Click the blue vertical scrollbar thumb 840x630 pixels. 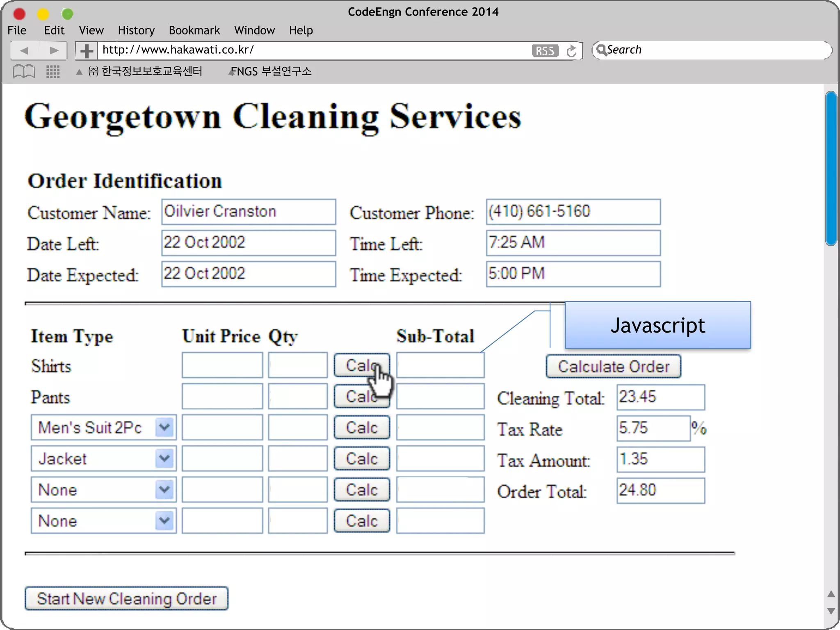[831, 168]
